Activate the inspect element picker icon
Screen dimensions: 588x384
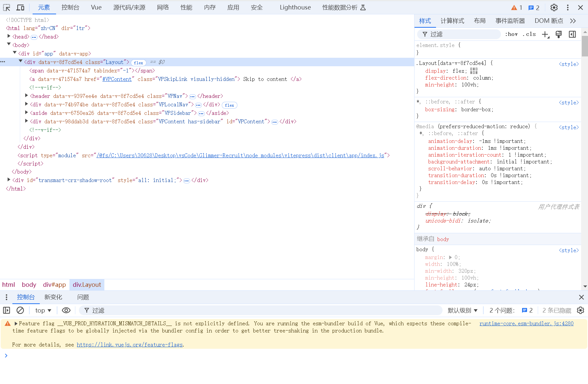[7, 8]
